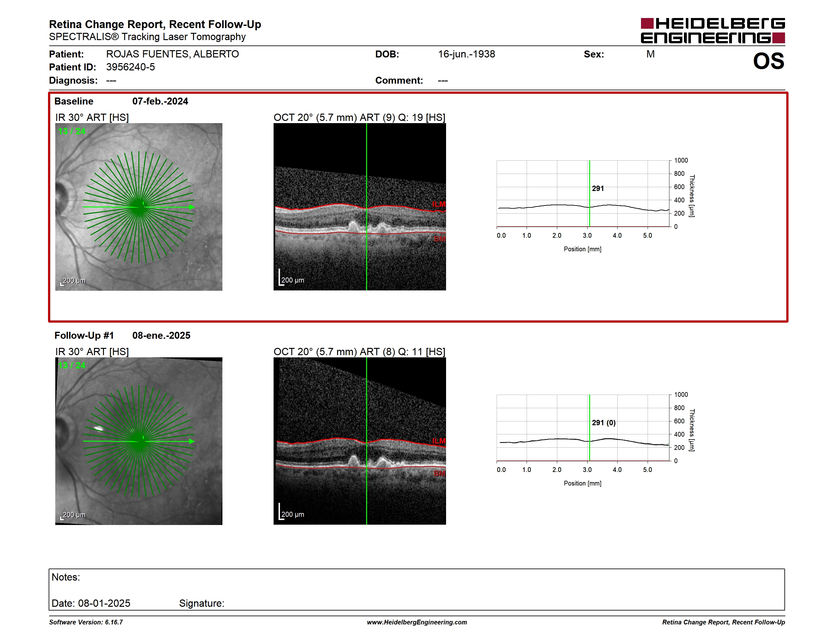The image size is (834, 644).
Task: Click the Baseline OCT B-scan image
Action: pyautogui.click(x=360, y=207)
